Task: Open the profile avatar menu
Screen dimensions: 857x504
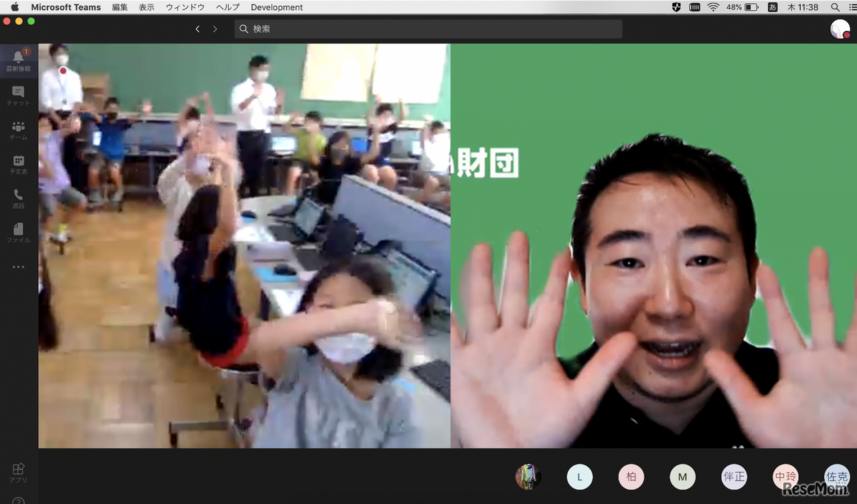Action: [x=840, y=29]
